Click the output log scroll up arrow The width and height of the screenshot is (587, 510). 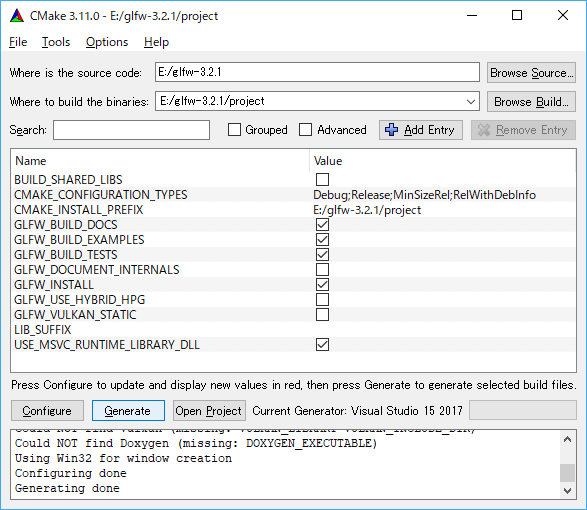[568, 439]
